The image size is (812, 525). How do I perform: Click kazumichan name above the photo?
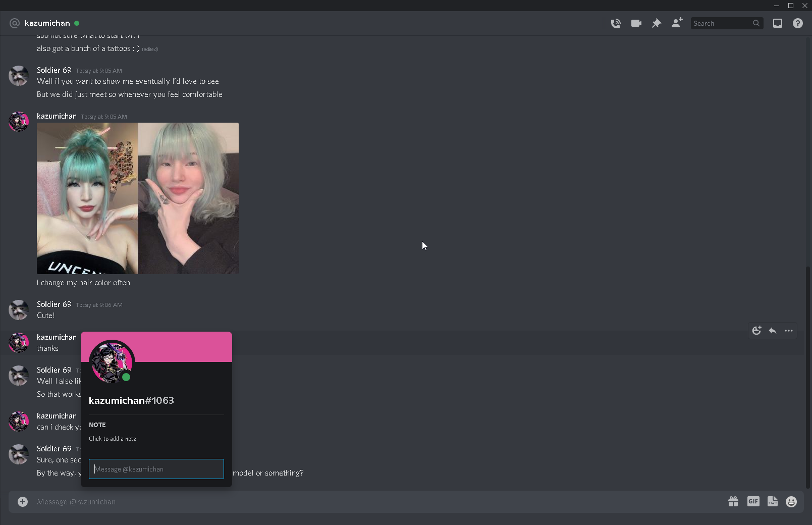(57, 116)
